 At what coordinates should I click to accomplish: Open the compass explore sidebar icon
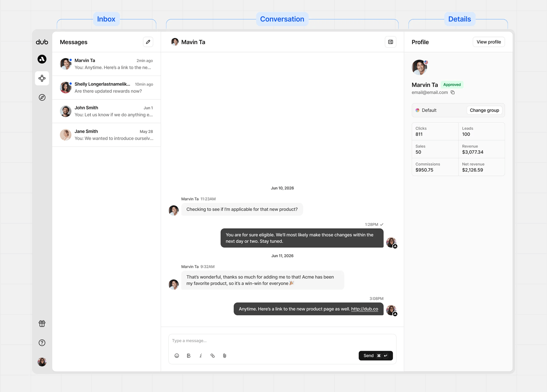click(x=42, y=97)
